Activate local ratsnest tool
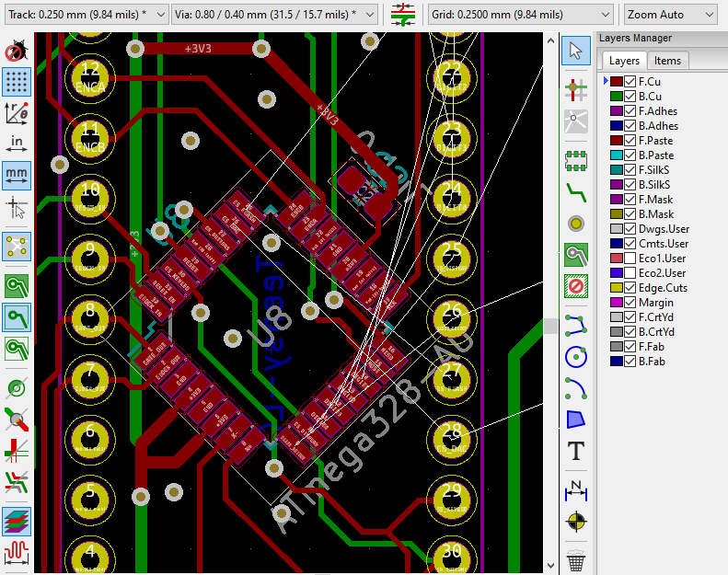 point(576,121)
